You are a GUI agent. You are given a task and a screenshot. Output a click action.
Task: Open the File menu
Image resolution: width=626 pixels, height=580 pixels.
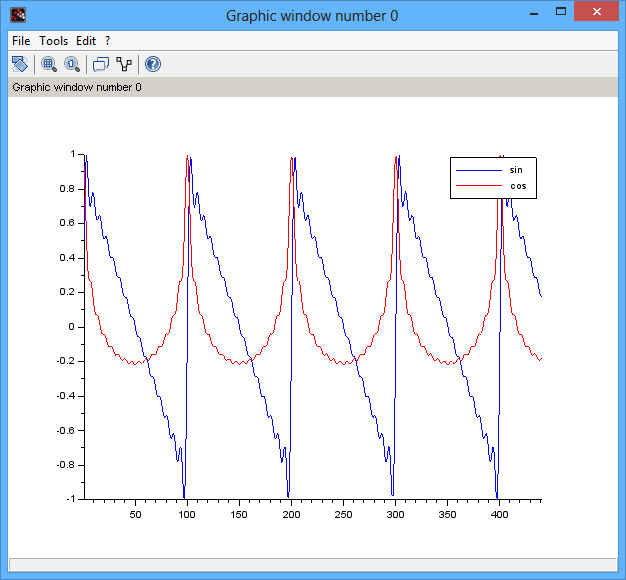(21, 41)
